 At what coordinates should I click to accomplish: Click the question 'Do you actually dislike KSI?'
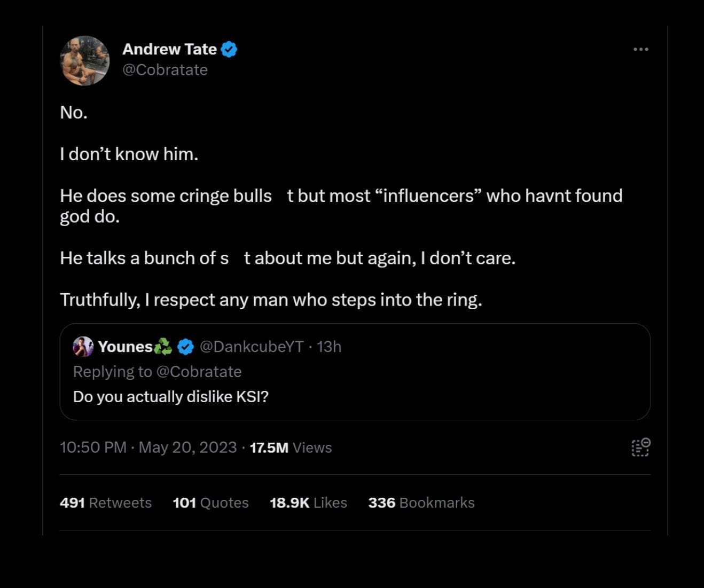click(171, 396)
